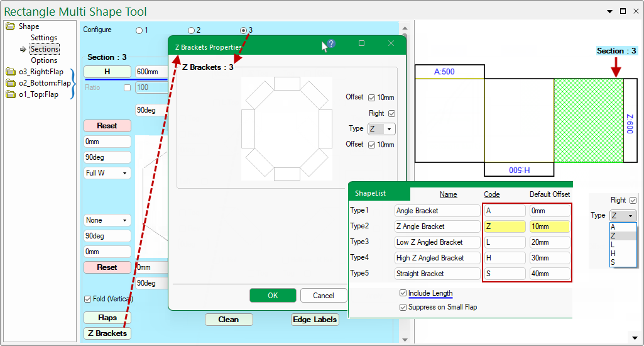Click the Flaps button
This screenshot has width=644, height=346.
click(x=107, y=318)
